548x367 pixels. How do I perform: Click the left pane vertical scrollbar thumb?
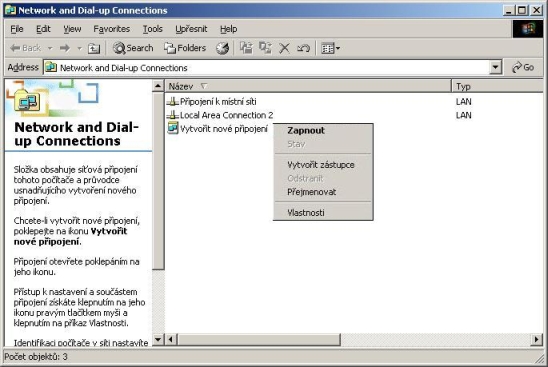pyautogui.click(x=158, y=181)
